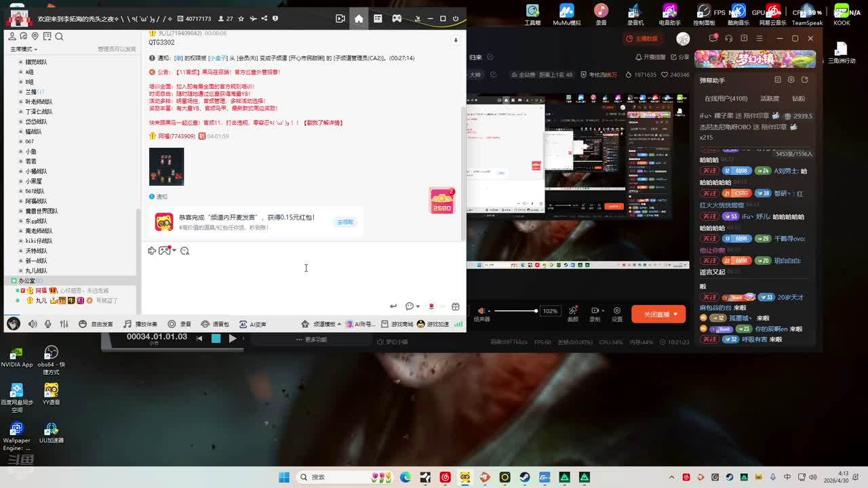
Task: Open 录制 recording options in stream app
Action: click(x=595, y=314)
